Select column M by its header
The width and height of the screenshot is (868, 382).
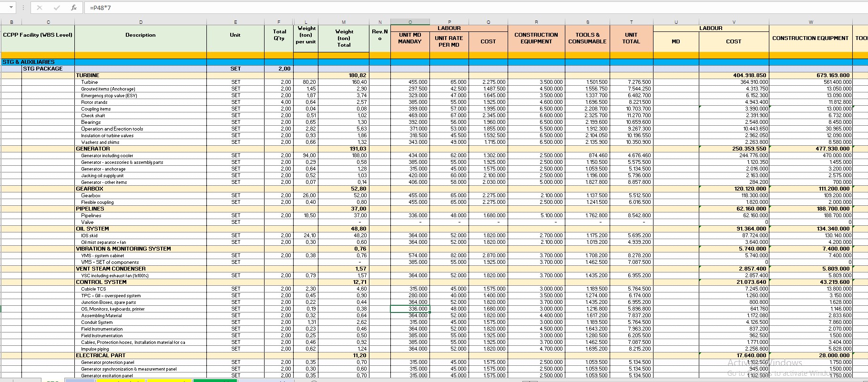[x=344, y=22]
